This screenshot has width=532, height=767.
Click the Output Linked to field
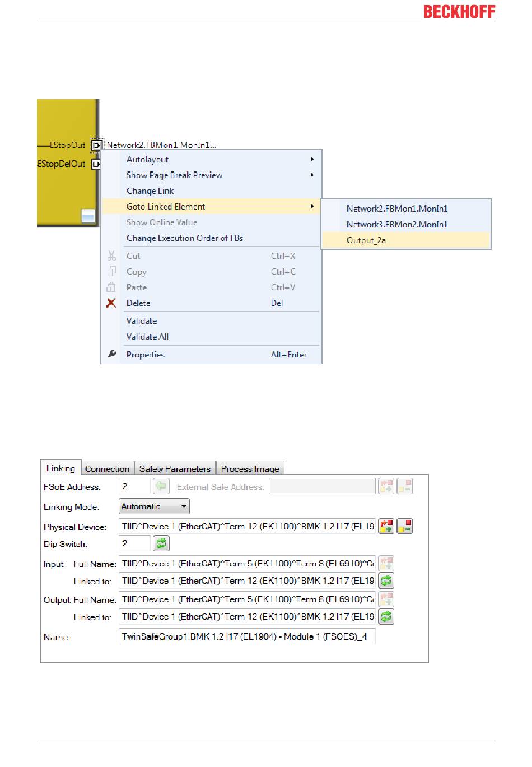[x=247, y=616]
